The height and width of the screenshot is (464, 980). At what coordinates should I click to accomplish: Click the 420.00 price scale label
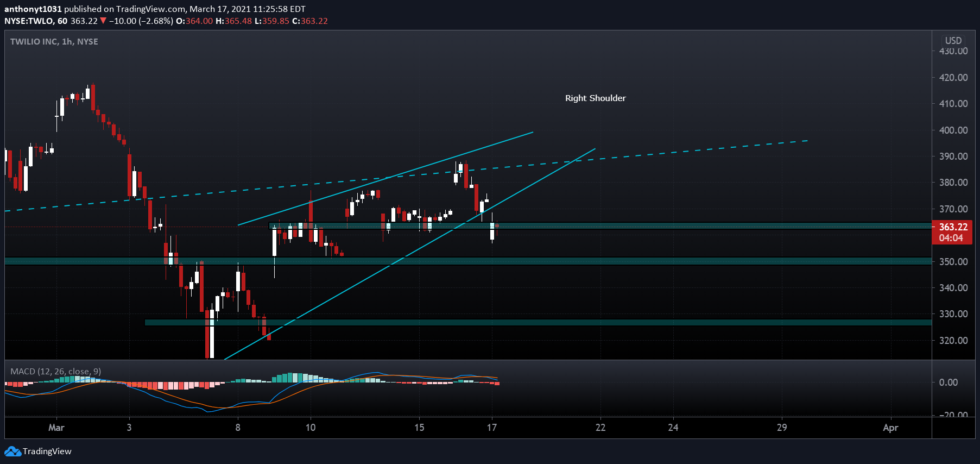click(953, 78)
